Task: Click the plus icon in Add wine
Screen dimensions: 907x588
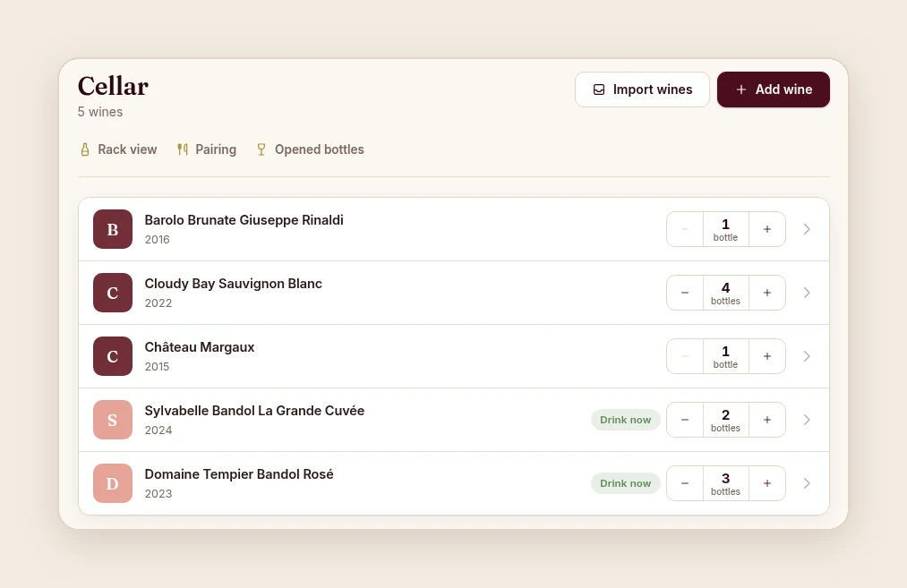Action: click(741, 89)
